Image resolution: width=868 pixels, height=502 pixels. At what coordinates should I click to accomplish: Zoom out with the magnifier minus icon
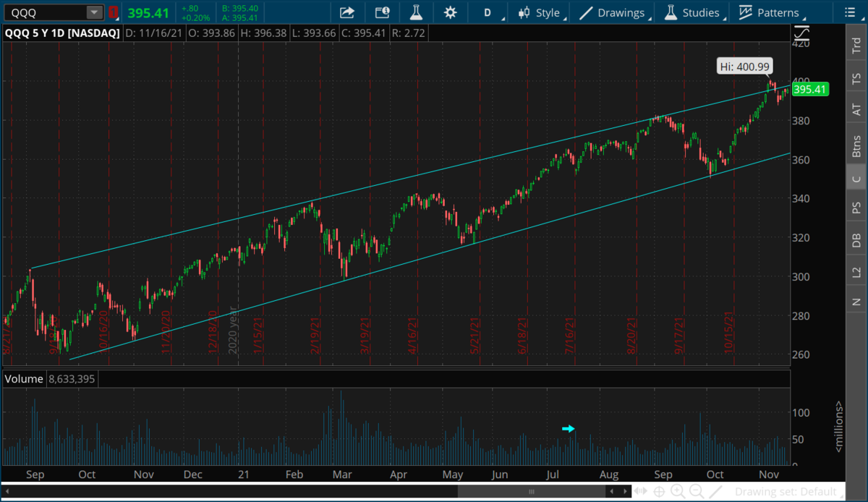[697, 492]
